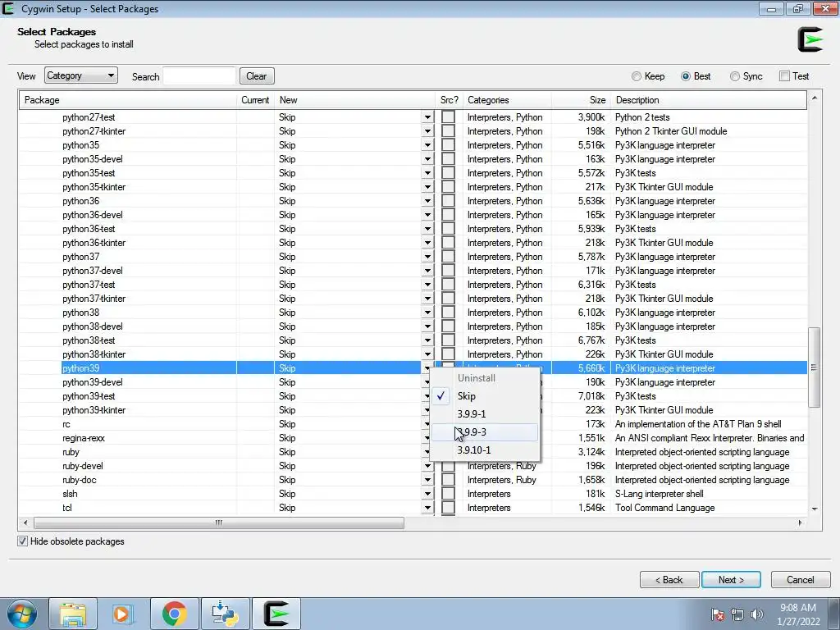Open Google Chrome from the taskbar
The width and height of the screenshot is (840, 630).
(x=174, y=614)
